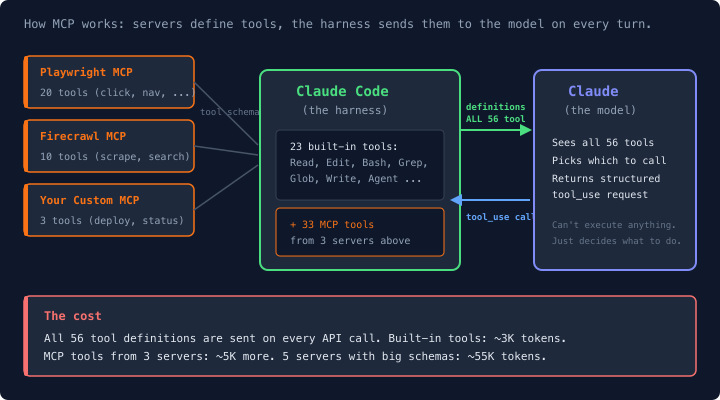This screenshot has width=720, height=400.
Task: Select '20 tools (click, nav, ...)' text
Action: point(117,93)
